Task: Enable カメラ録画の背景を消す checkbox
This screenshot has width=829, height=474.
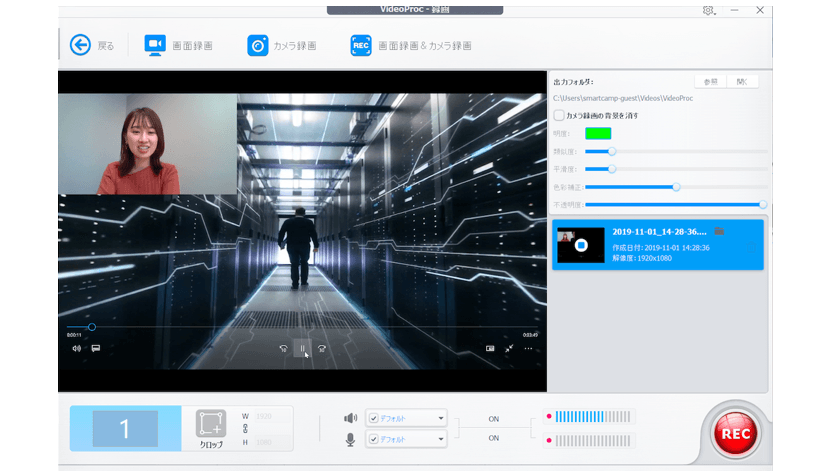Action: pyautogui.click(x=559, y=116)
